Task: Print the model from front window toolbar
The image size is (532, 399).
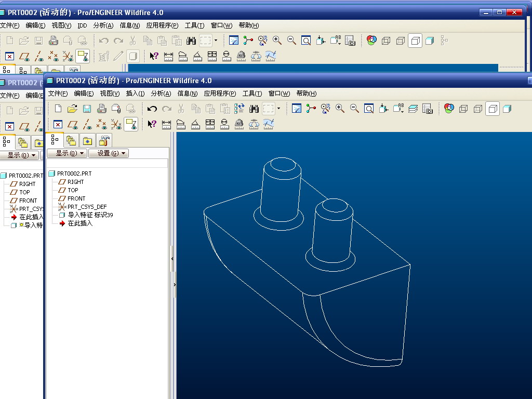Action: click(x=101, y=109)
